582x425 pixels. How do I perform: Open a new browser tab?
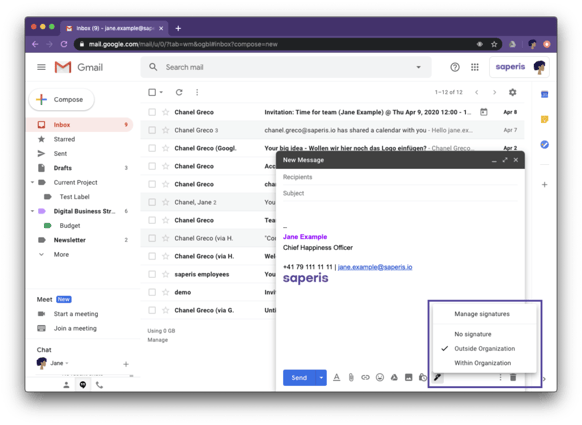[178, 28]
